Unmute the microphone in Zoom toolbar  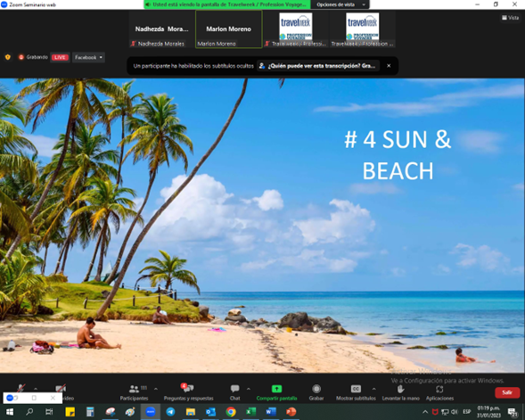click(21, 389)
